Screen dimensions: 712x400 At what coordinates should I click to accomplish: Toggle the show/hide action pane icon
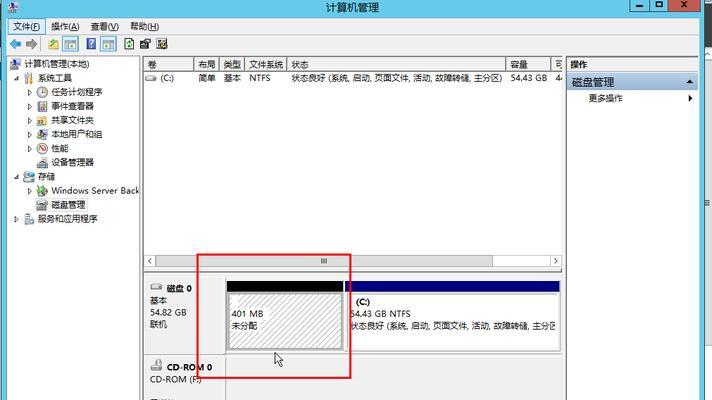[108, 44]
